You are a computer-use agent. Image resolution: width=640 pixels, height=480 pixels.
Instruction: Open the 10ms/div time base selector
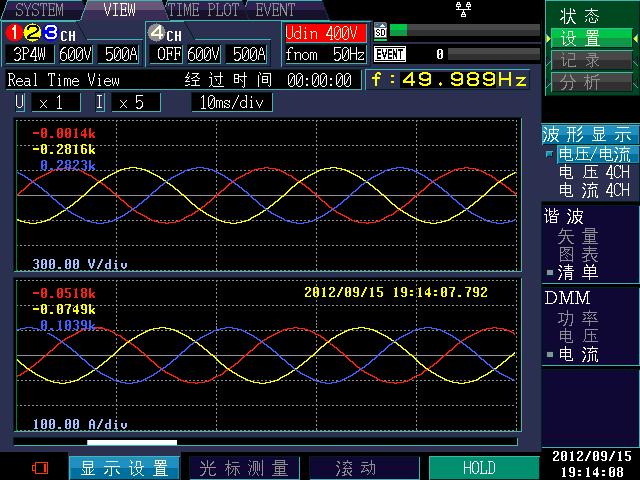tap(230, 103)
